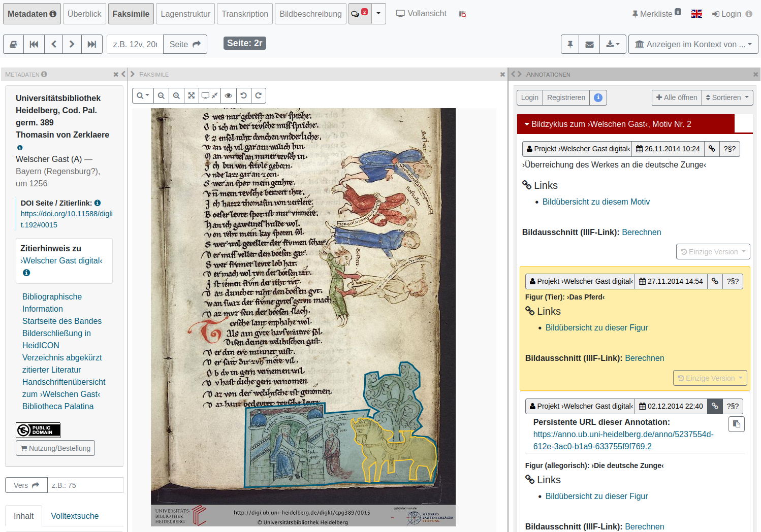The height and width of the screenshot is (532, 761).
Task: Click Berechnen for the Motiv image section
Action: pyautogui.click(x=642, y=232)
